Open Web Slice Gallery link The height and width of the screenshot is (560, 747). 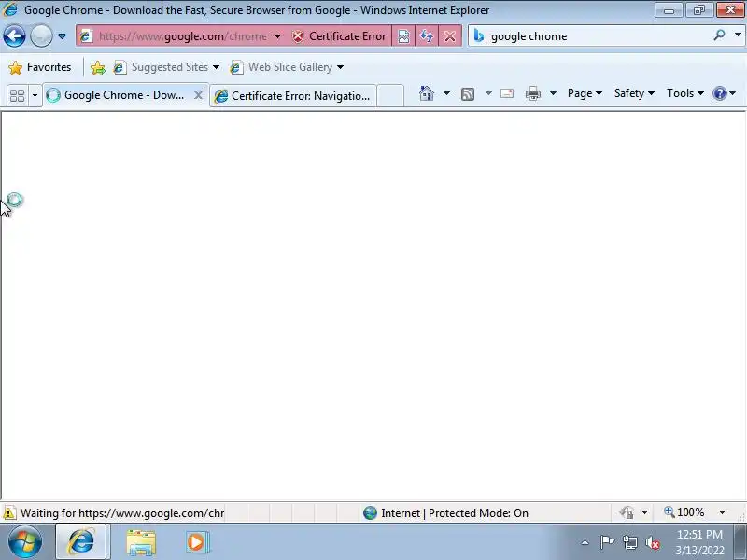click(x=287, y=67)
